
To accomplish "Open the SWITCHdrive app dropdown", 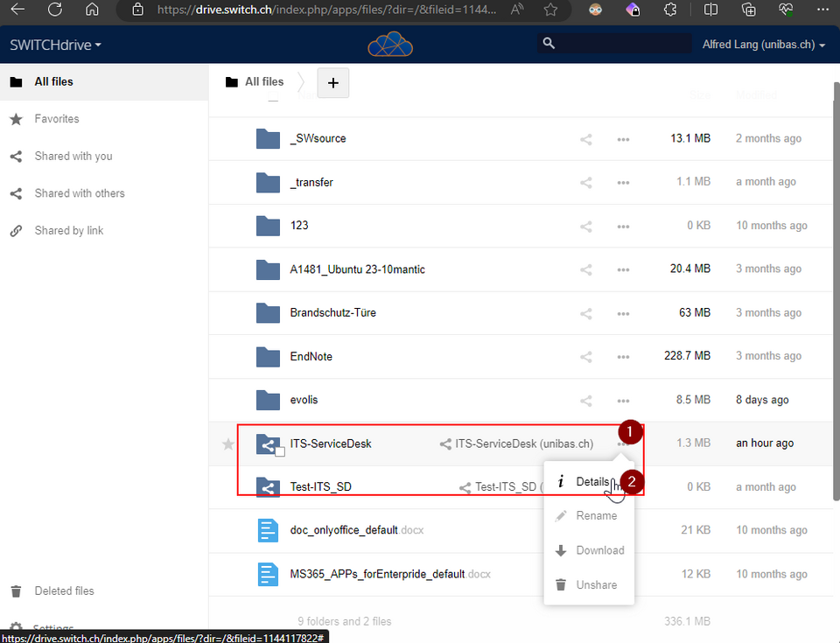I will [55, 45].
